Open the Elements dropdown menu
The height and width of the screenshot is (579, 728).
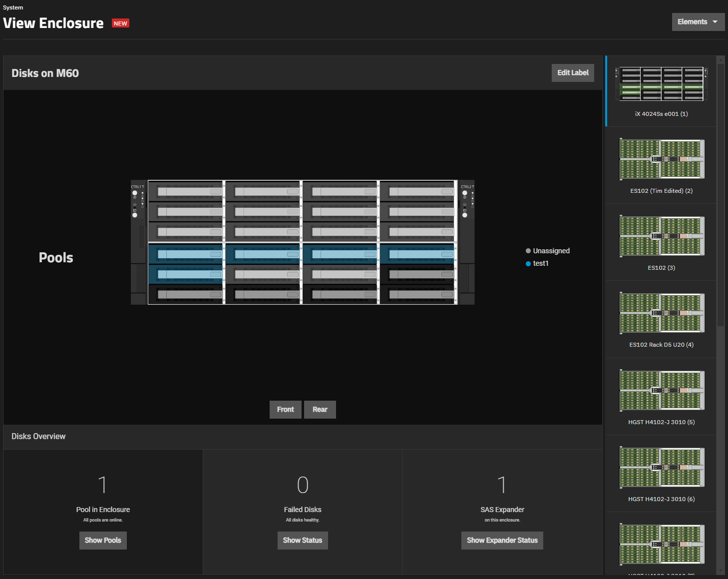698,22
